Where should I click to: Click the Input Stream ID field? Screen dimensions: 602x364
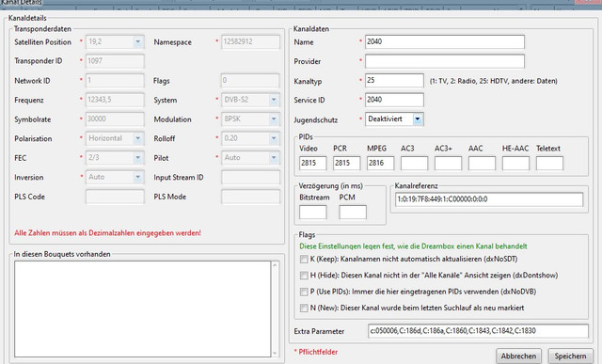pos(250,177)
